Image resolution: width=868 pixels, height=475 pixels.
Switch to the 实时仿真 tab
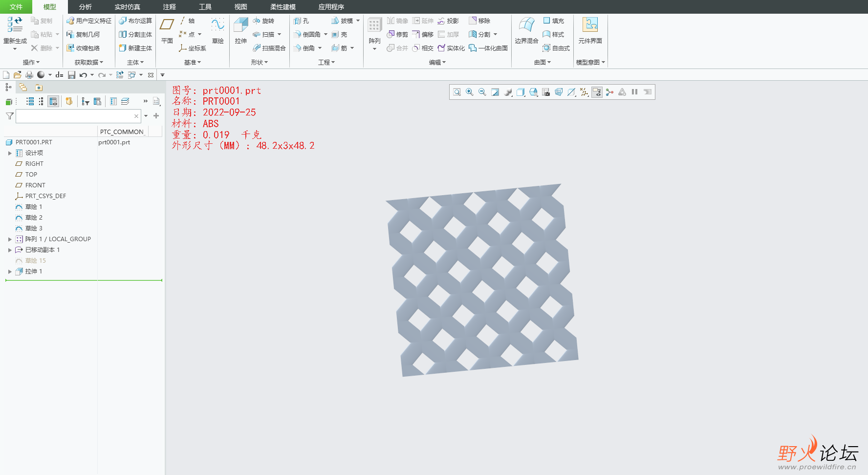tap(127, 7)
